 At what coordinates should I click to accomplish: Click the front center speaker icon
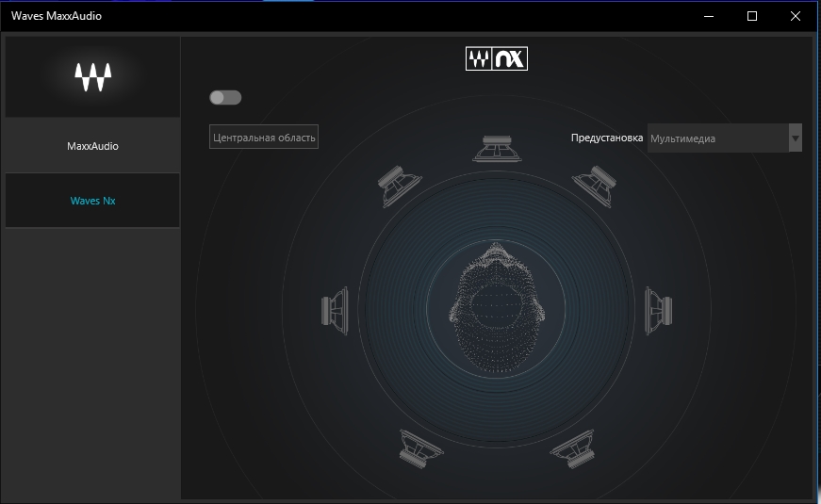pyautogui.click(x=497, y=149)
